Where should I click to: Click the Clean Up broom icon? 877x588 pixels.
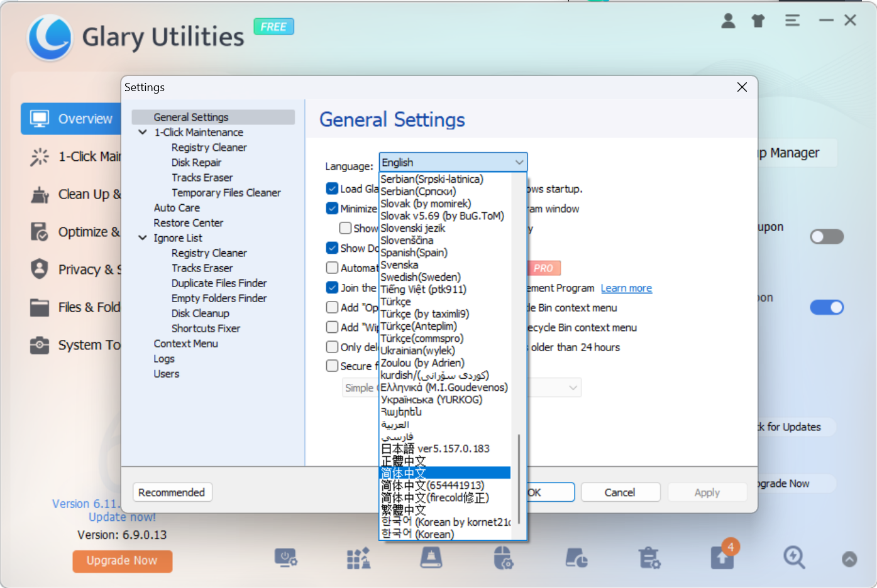point(40,194)
